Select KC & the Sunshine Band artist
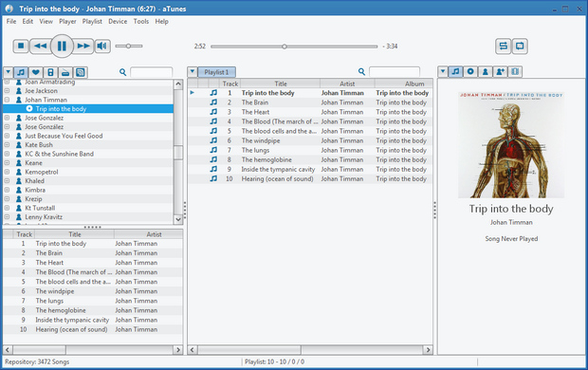Screen dimensions: 588x370 [x=59, y=154]
